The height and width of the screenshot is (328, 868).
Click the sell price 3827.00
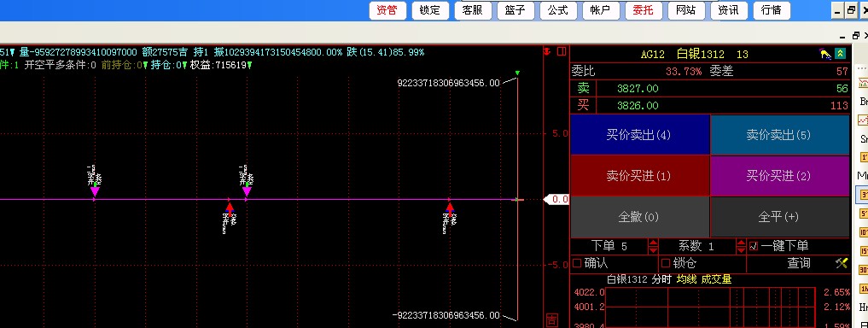pos(638,89)
